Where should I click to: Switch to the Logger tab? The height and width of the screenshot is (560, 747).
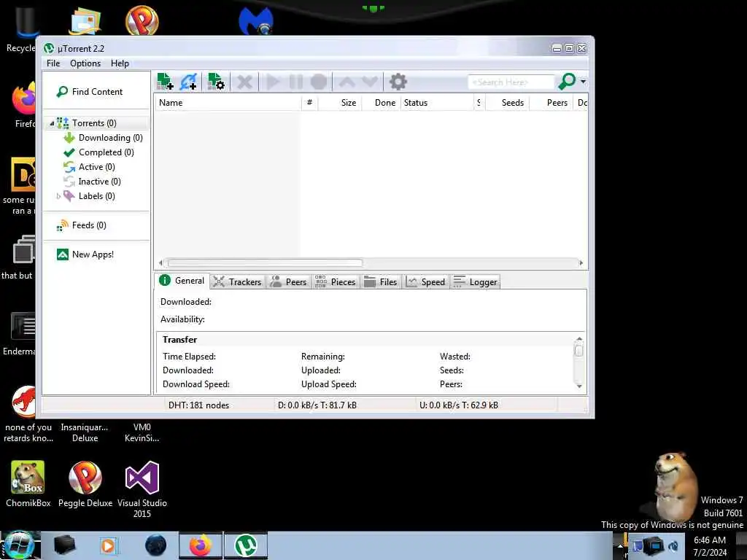click(475, 282)
